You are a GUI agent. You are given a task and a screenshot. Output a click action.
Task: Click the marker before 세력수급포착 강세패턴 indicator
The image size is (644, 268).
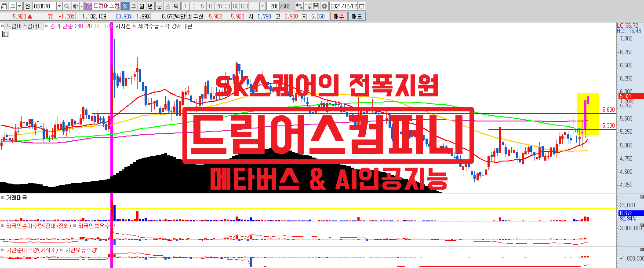point(135,26)
